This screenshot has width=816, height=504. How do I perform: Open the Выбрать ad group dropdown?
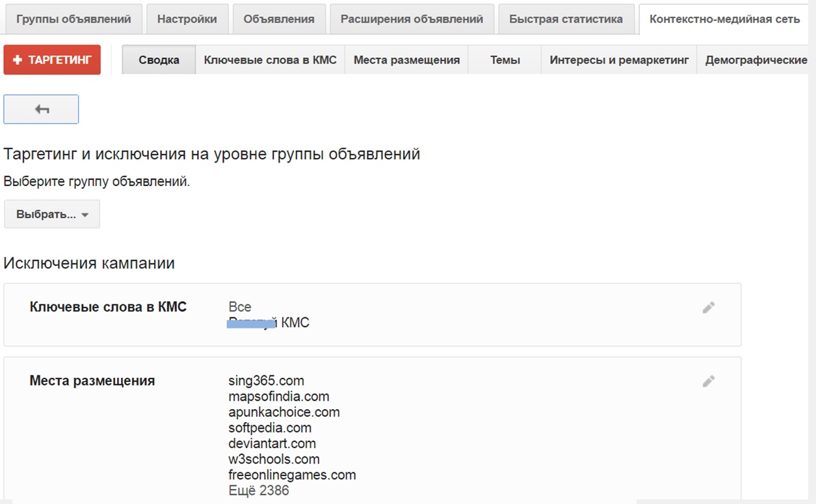click(52, 214)
